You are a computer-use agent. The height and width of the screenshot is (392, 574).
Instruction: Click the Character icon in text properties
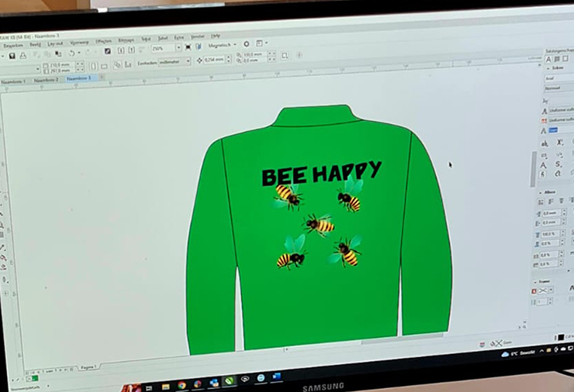(548, 59)
